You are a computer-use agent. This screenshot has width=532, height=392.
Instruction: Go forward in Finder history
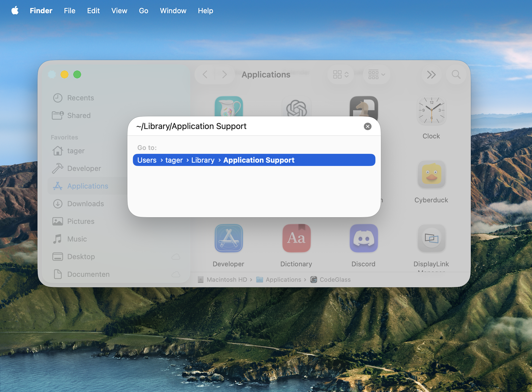point(225,74)
